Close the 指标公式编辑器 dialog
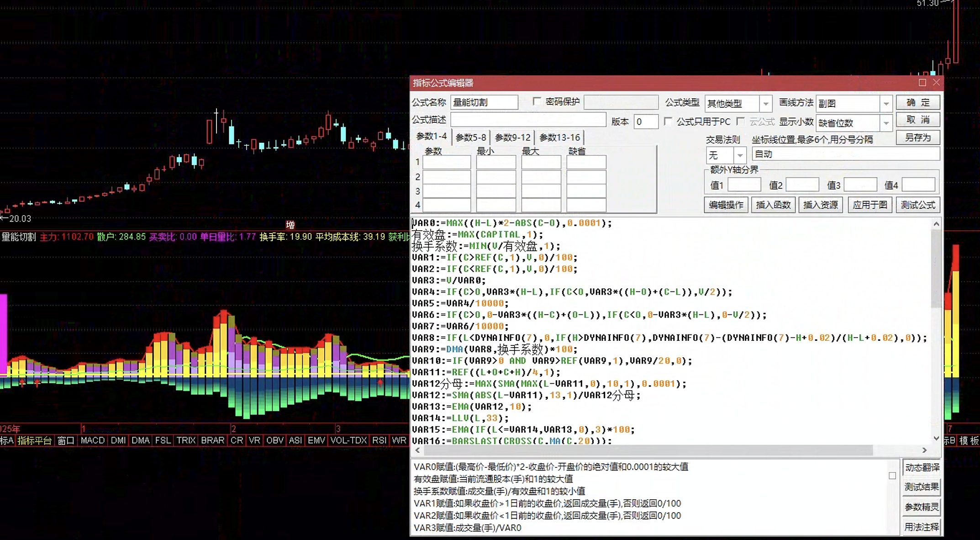 936,83
